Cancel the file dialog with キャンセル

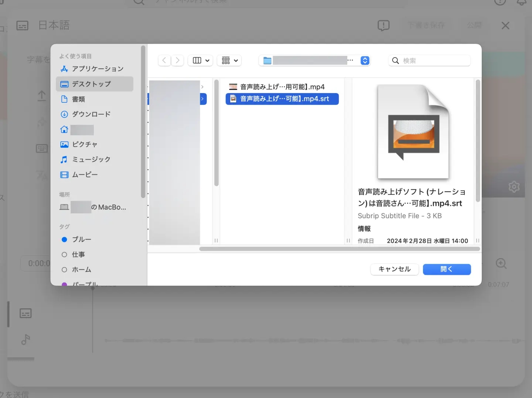pyautogui.click(x=394, y=269)
